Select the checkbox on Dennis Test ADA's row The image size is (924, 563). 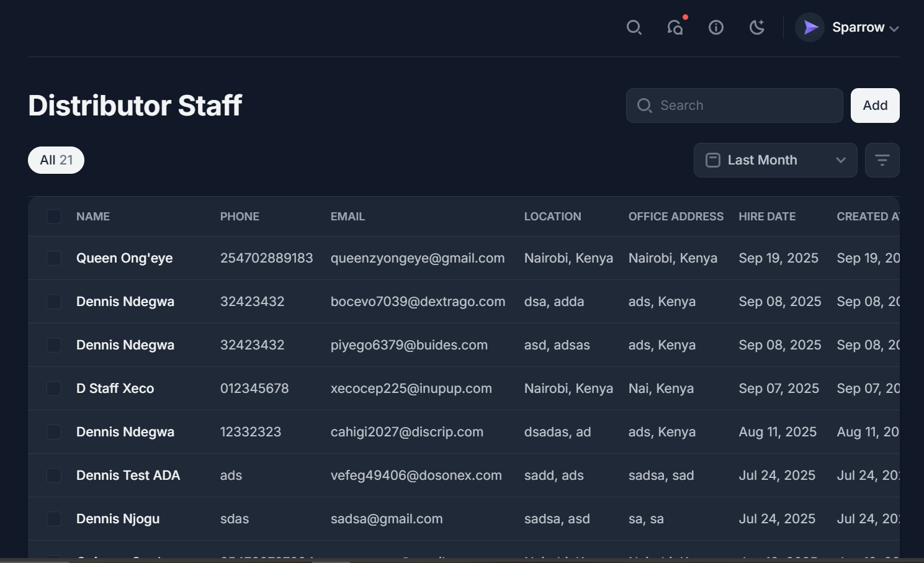(x=54, y=475)
